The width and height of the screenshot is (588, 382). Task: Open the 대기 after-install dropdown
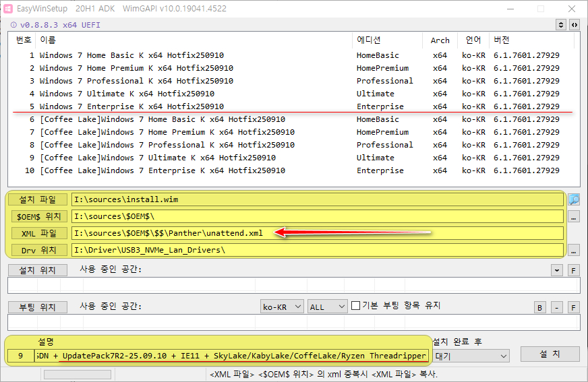[x=471, y=356]
